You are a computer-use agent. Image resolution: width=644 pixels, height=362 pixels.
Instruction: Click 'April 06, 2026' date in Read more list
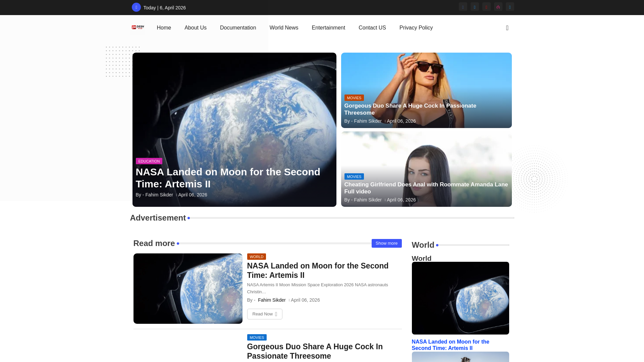tap(305, 300)
